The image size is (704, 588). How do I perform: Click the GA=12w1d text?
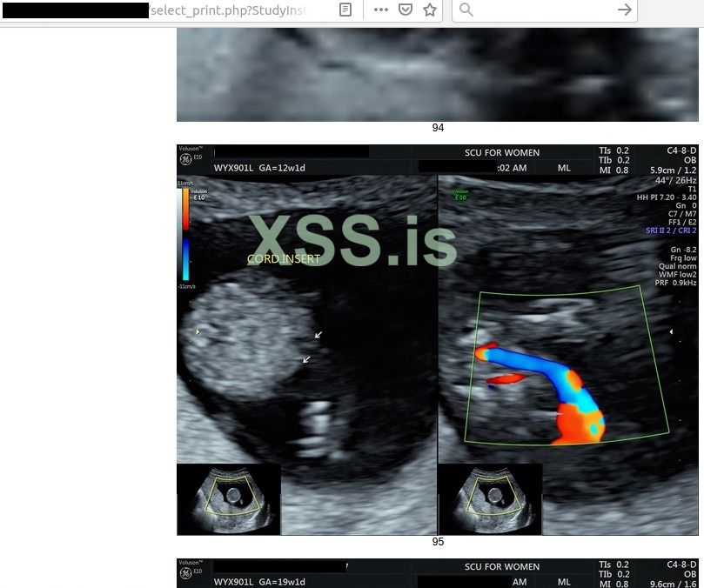pos(282,168)
